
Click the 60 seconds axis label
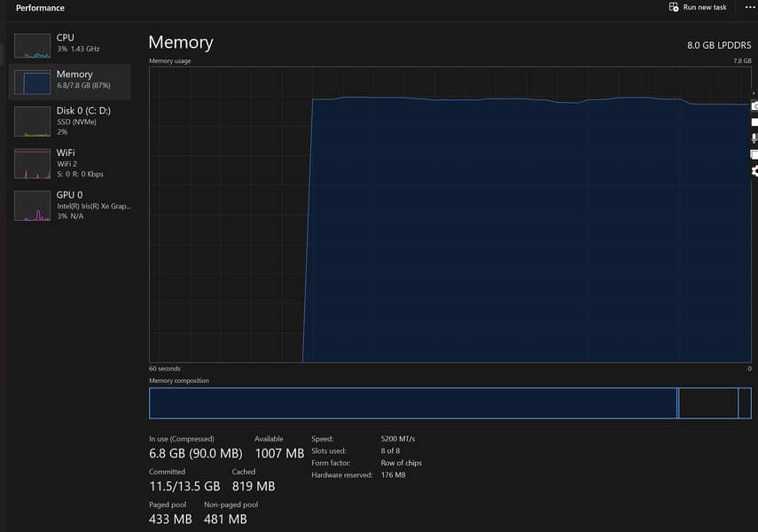(164, 369)
